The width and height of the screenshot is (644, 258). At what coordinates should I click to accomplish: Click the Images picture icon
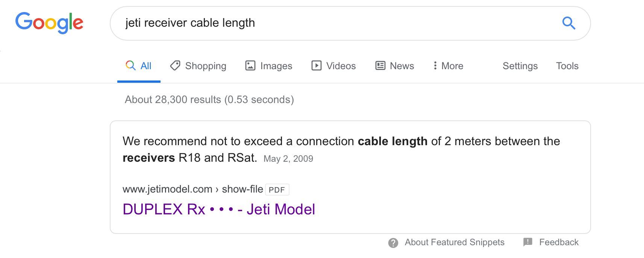pos(250,65)
